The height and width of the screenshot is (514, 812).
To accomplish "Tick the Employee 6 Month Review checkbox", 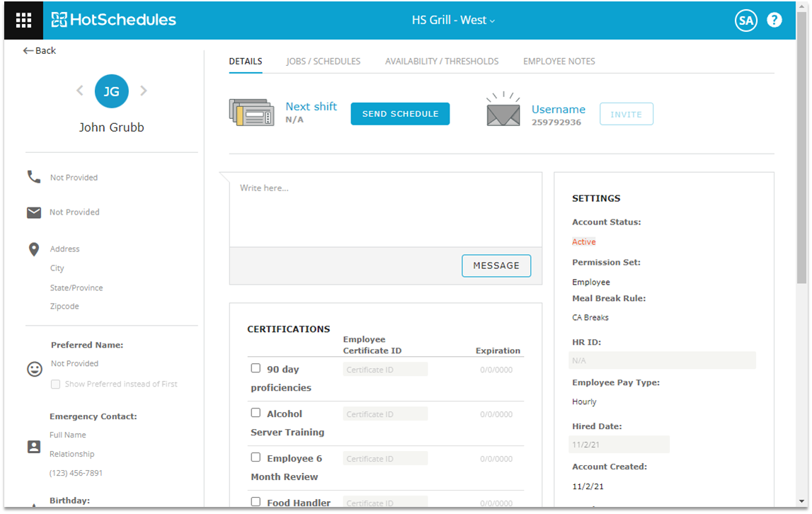I will (256, 457).
